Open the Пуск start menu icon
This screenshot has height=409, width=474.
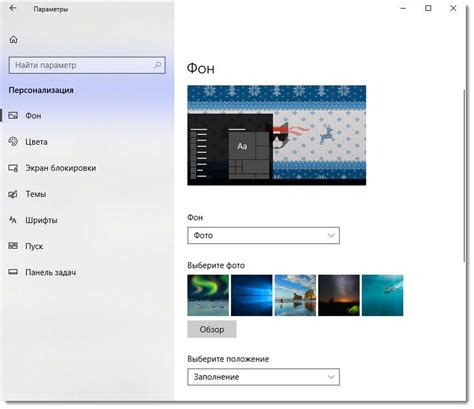pyautogui.click(x=13, y=246)
